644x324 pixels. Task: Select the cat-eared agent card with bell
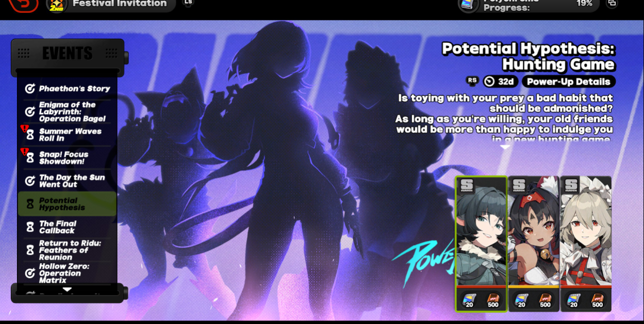tap(534, 244)
